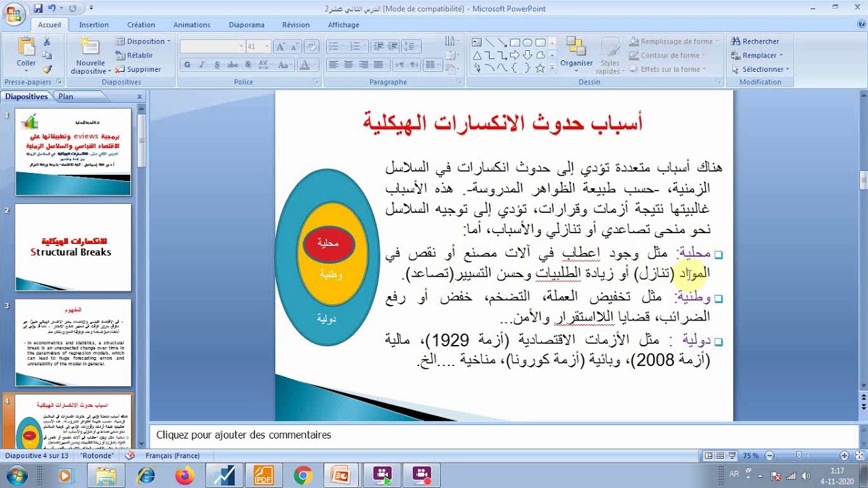This screenshot has height=488, width=868.
Task: Toggle italic formatting
Action: [203, 65]
